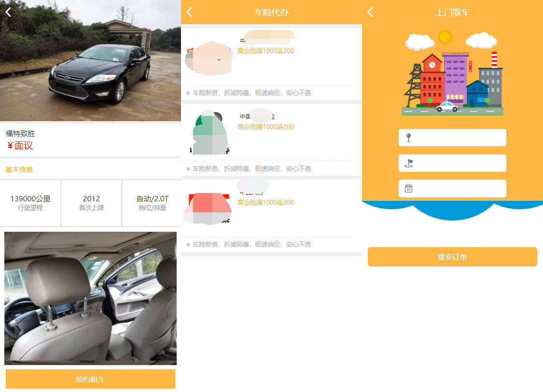Click the ¥面议 price text
543x392 pixels.
tap(20, 146)
